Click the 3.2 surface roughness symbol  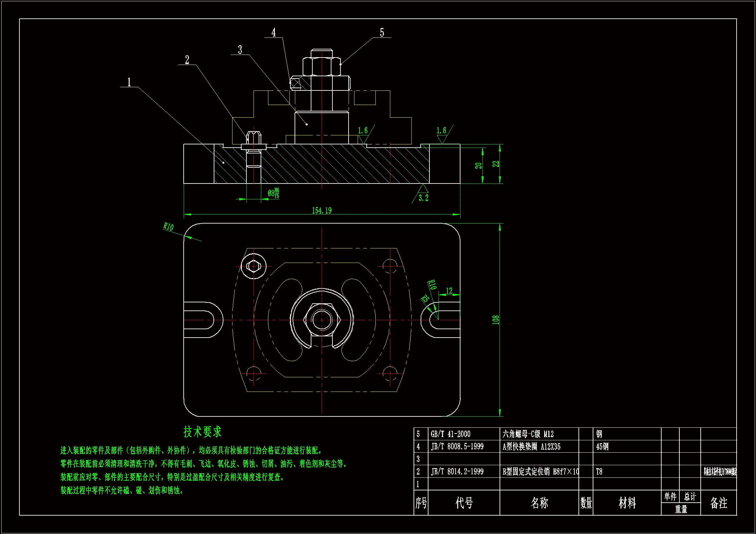pos(424,198)
